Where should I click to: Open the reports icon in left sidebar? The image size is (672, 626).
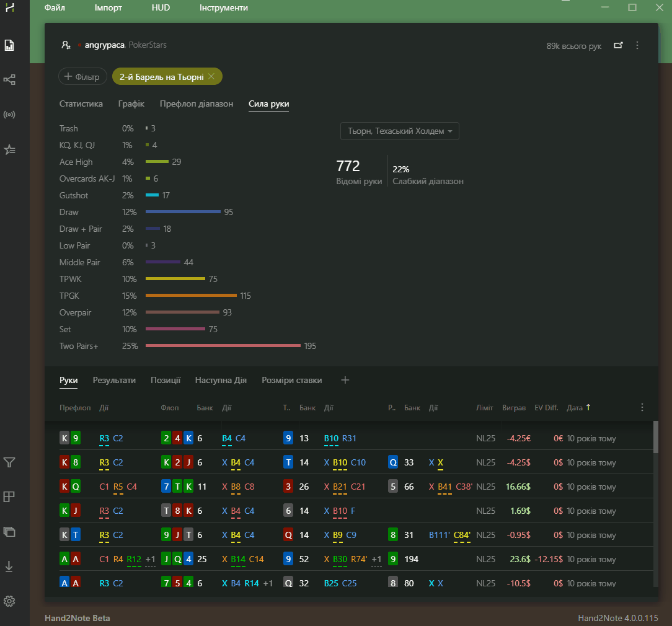pos(9,45)
